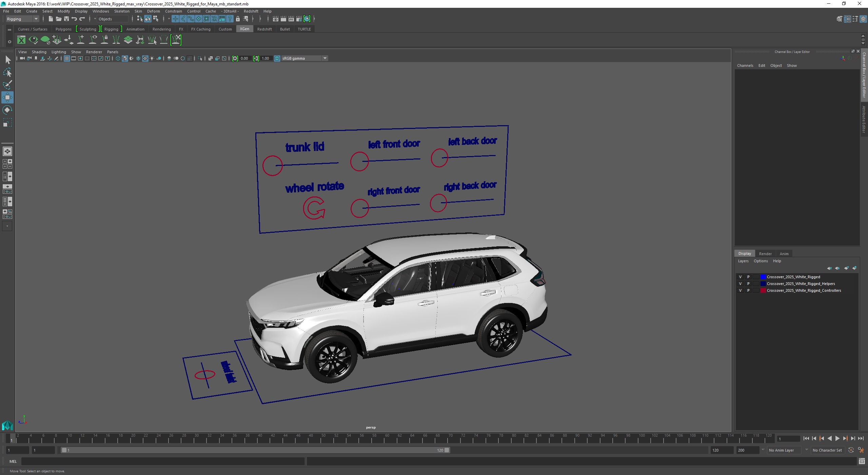Viewport: 868px width, 475px height.
Task: Click move layer up icon
Action: [829, 268]
